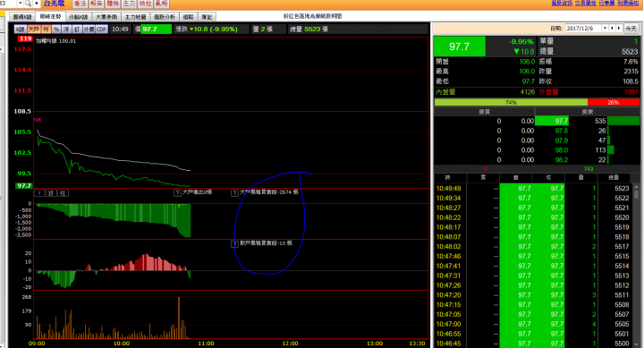Click the 哈拉 button in top toolbar
644x348 pixels.
146,4
